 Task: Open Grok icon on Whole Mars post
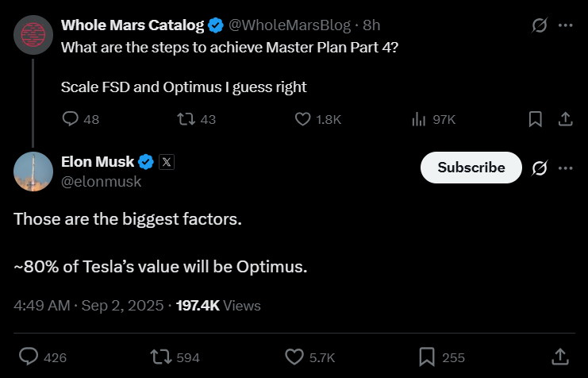[540, 25]
